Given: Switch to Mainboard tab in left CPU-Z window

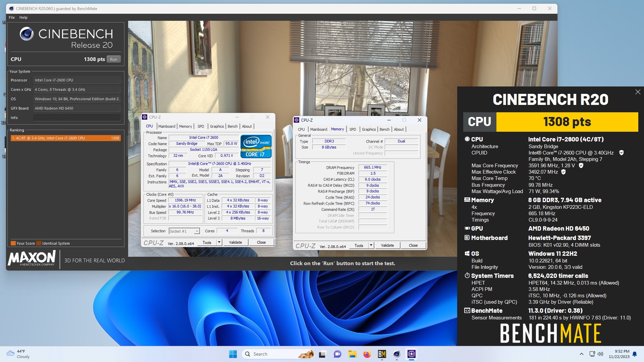Looking at the screenshot, I should point(167,126).
